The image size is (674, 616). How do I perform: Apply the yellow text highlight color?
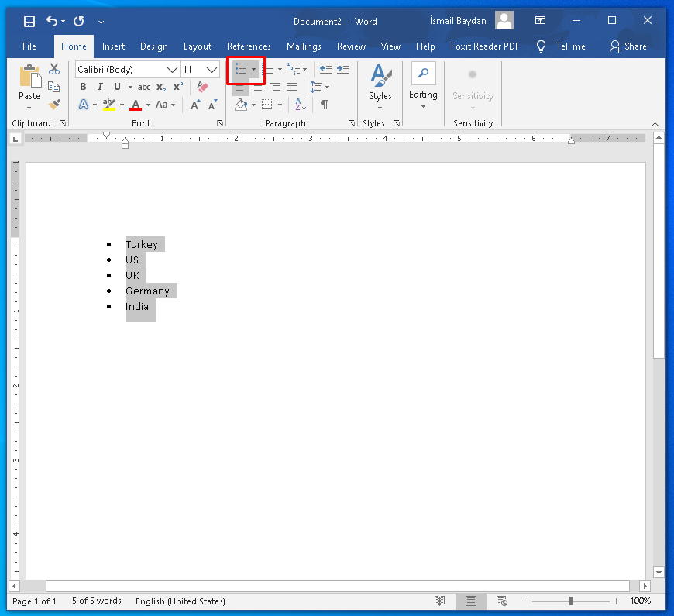(x=109, y=105)
